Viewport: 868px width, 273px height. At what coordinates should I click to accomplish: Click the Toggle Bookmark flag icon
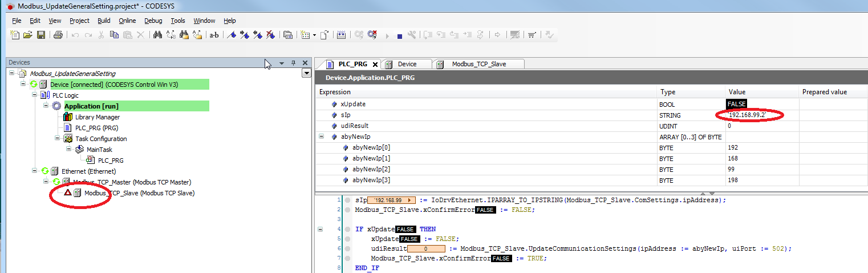[232, 35]
